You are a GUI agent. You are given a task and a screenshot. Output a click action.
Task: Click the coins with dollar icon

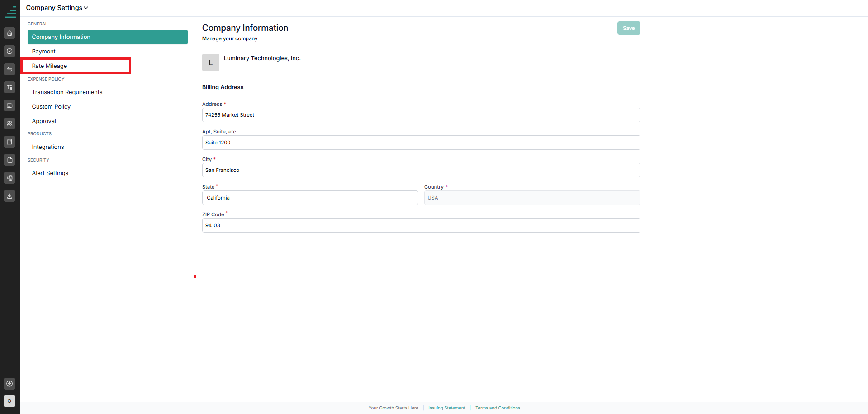(9, 178)
